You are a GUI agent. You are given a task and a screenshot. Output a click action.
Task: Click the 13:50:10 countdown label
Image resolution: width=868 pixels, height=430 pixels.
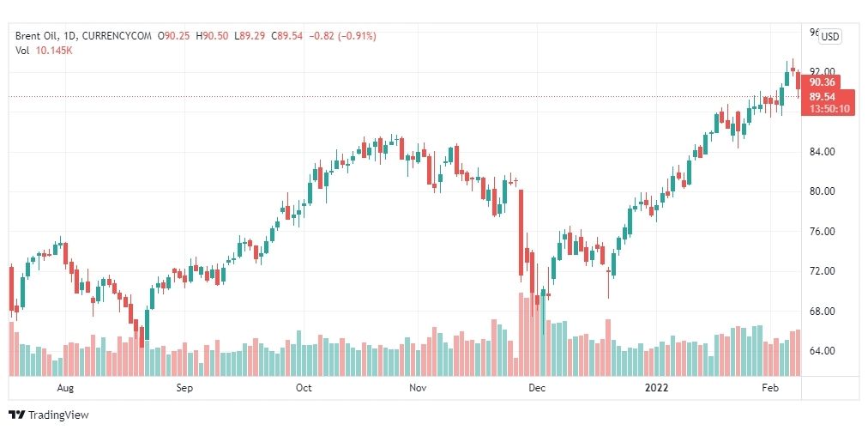point(829,109)
